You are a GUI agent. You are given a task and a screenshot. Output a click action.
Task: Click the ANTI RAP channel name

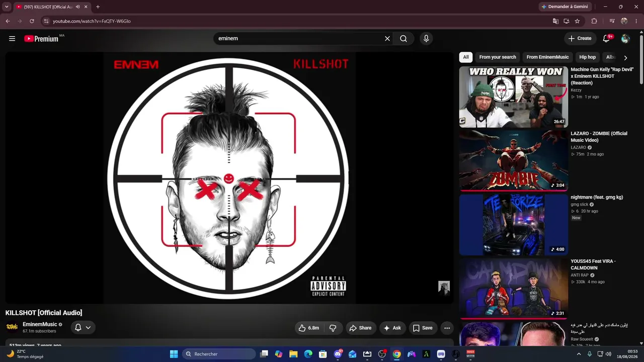pos(580,275)
